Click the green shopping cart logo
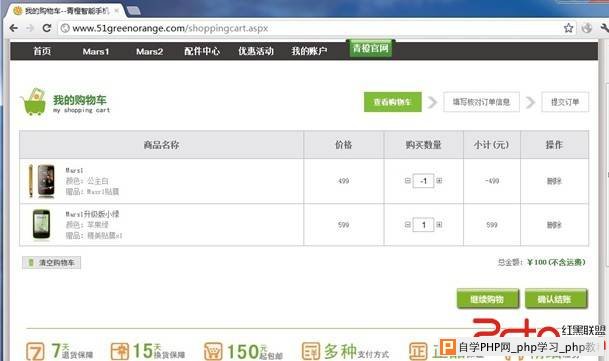Viewport: 609px width, 361px height. [x=33, y=102]
